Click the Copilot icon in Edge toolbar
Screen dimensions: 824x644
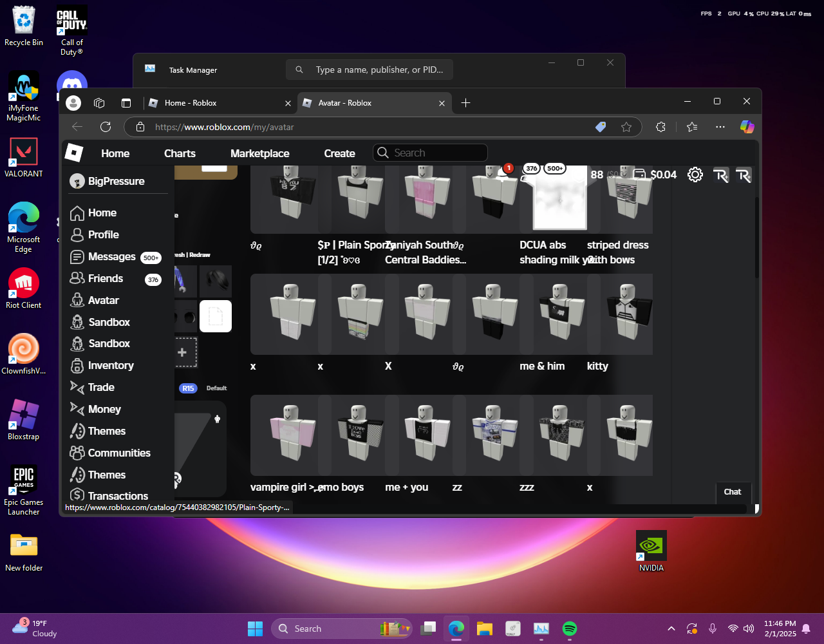747,127
